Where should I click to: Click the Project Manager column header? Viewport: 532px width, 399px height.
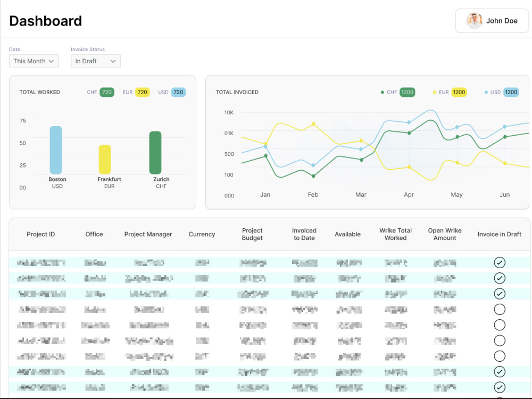coord(148,234)
